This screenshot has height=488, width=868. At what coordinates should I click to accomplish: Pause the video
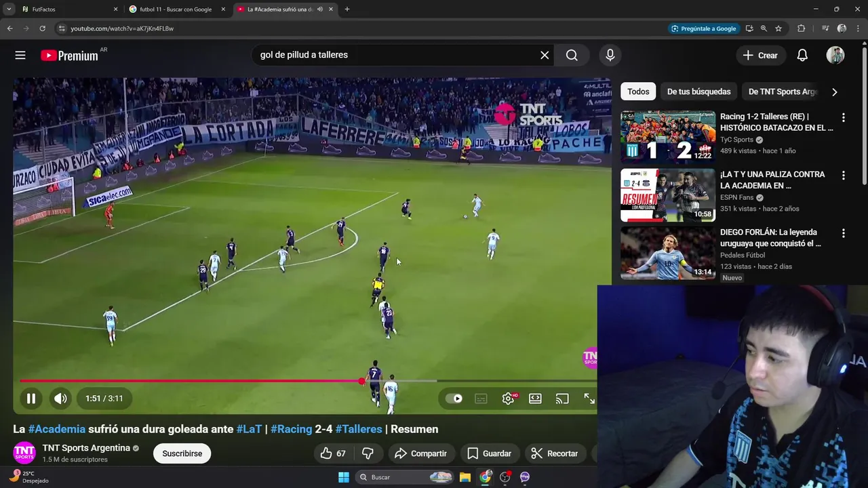tap(31, 399)
